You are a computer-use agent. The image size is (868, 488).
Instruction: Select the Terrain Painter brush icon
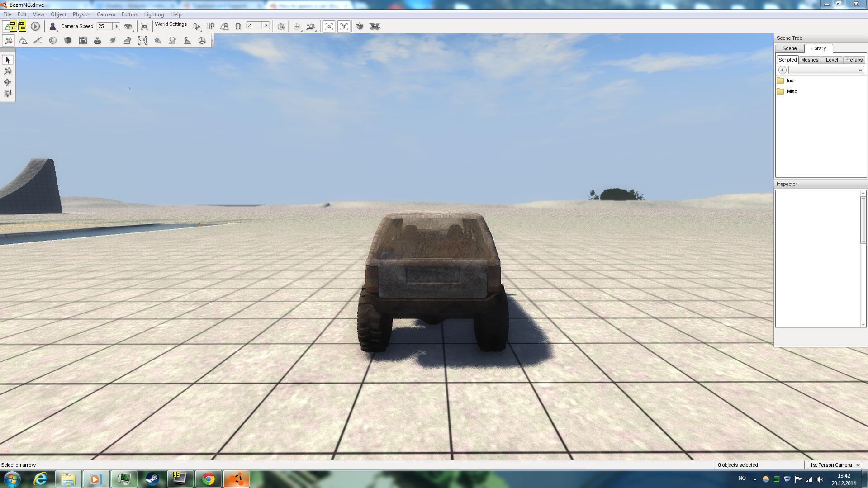coord(38,41)
